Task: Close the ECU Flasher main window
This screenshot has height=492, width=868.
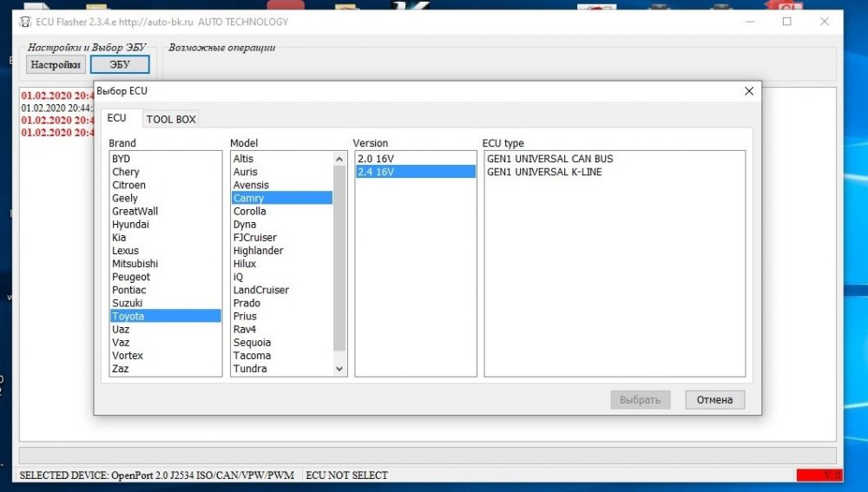Action: click(825, 22)
